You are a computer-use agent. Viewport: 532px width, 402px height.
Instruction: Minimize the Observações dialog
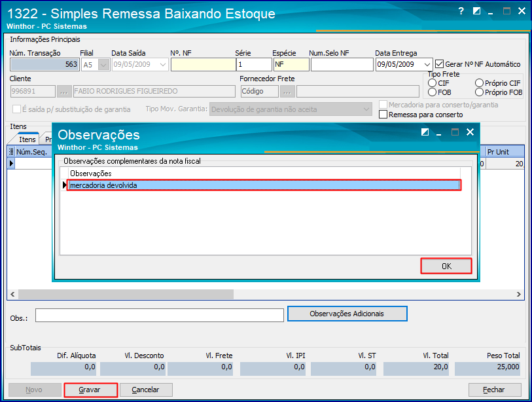click(438, 134)
